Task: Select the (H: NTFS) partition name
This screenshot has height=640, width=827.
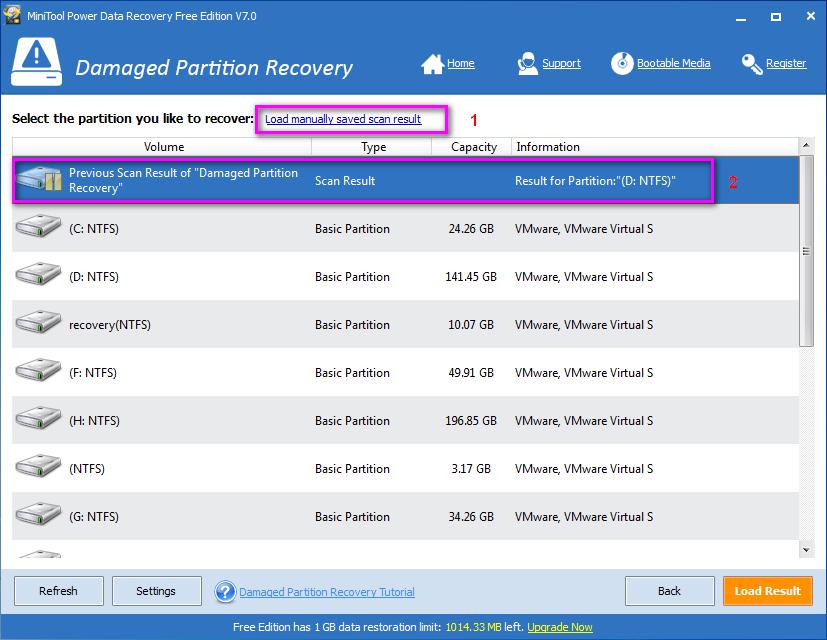Action: pyautogui.click(x=94, y=421)
